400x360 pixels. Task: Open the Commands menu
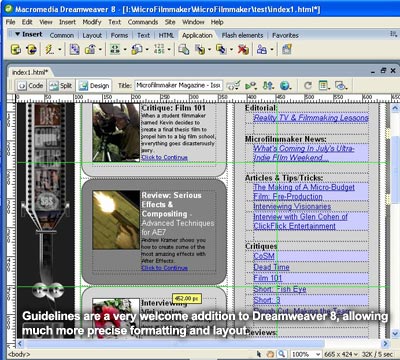(143, 22)
